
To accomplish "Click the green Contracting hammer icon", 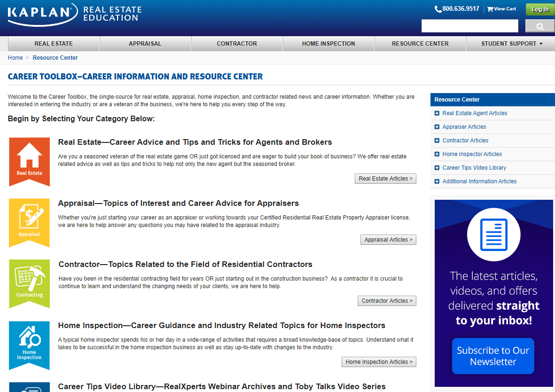I will click(x=30, y=284).
